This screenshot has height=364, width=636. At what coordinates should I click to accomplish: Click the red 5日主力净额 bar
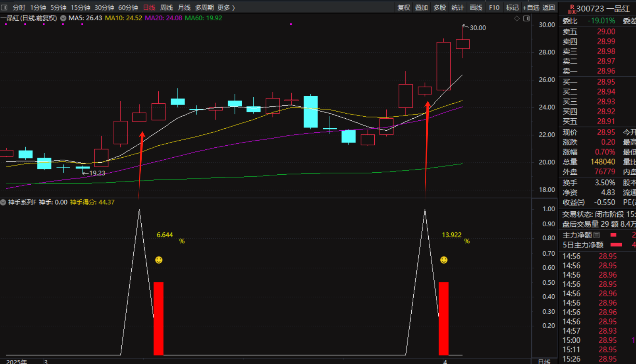(616, 245)
